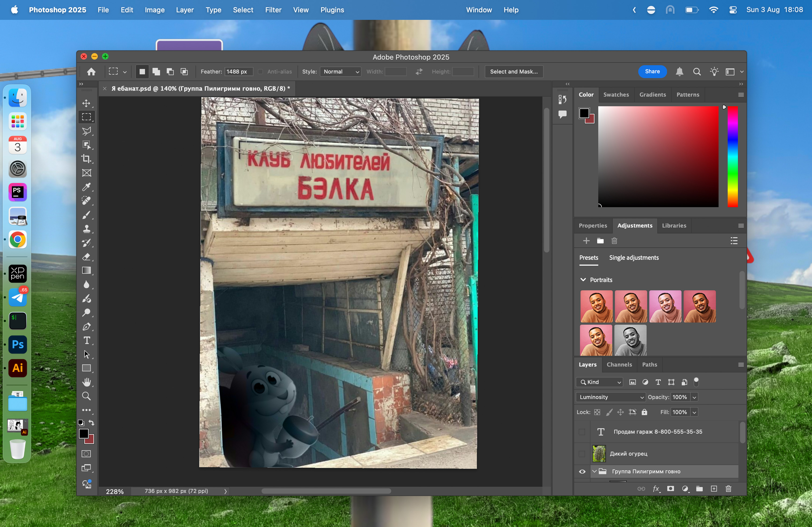Open the layer Kind filter dropdown

[599, 382]
